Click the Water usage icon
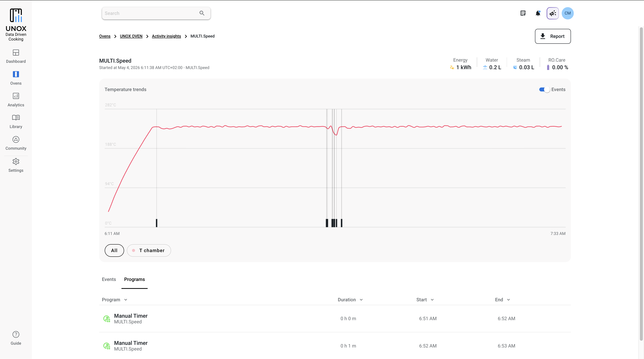The image size is (644, 359). pyautogui.click(x=485, y=67)
